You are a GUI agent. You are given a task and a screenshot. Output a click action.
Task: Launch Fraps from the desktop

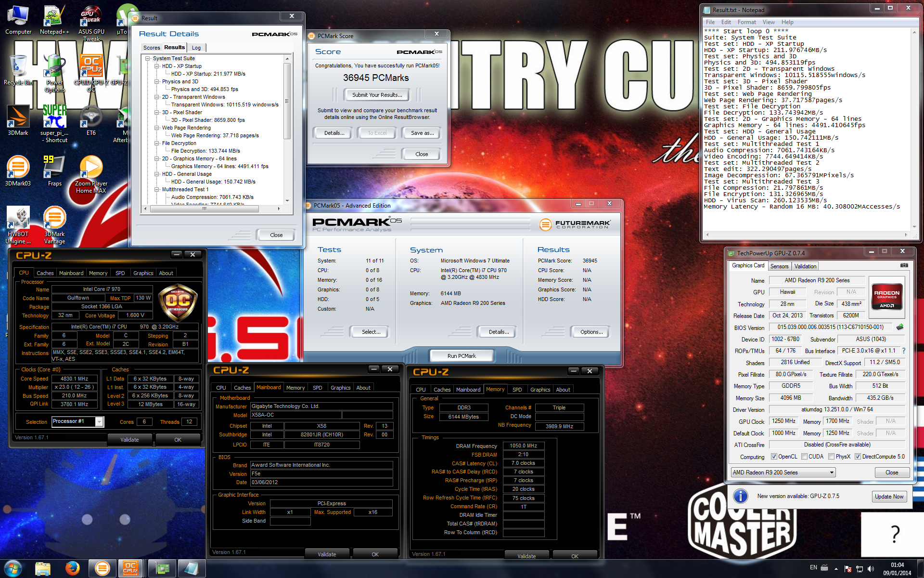click(54, 171)
